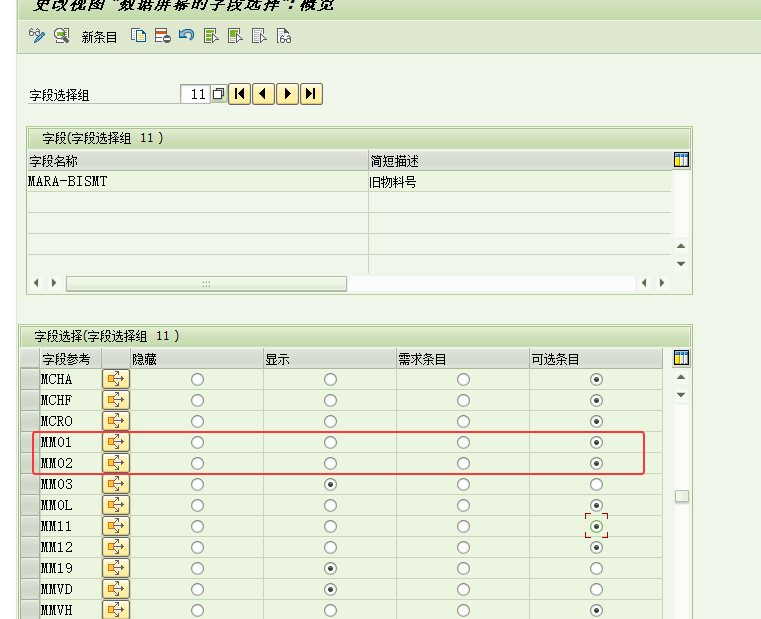Click 新条目 (New Entries) button
761x619 pixels.
[99, 37]
